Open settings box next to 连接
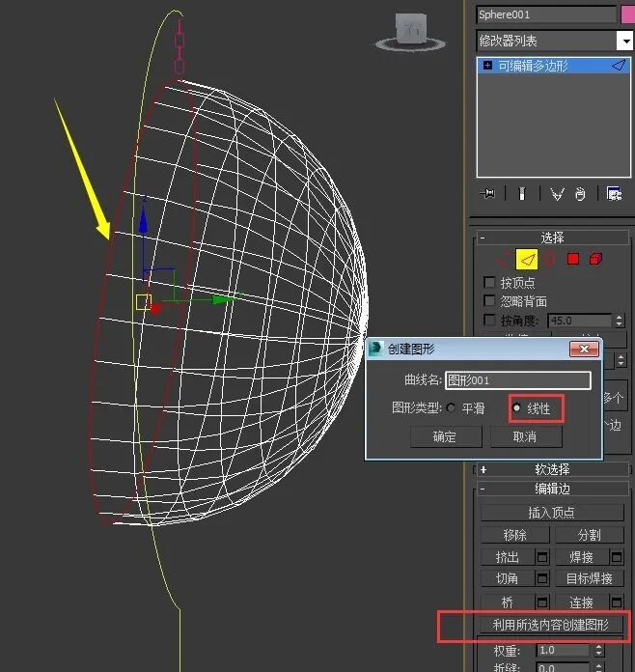The width and height of the screenshot is (635, 672). pyautogui.click(x=617, y=602)
